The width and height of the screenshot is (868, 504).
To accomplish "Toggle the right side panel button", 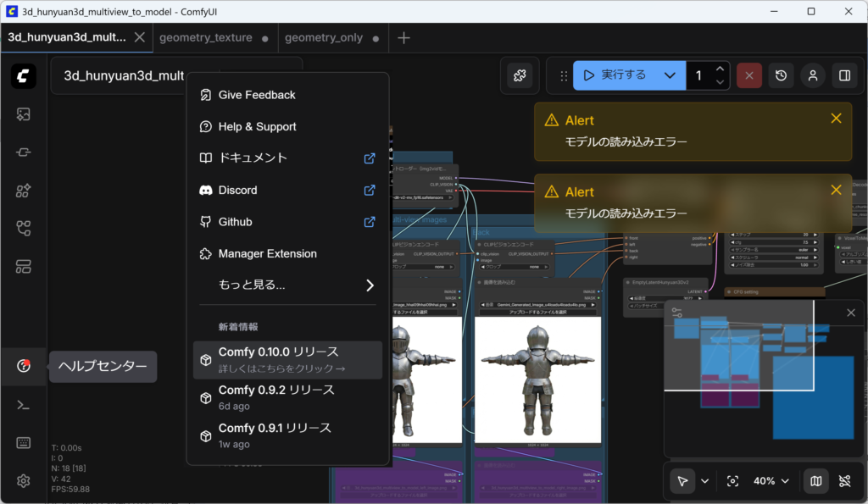I will click(x=844, y=75).
